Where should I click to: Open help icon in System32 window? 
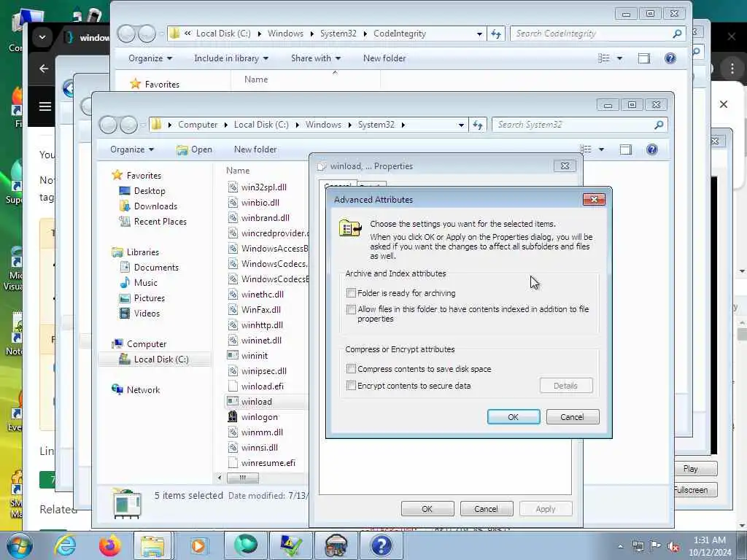(x=652, y=149)
